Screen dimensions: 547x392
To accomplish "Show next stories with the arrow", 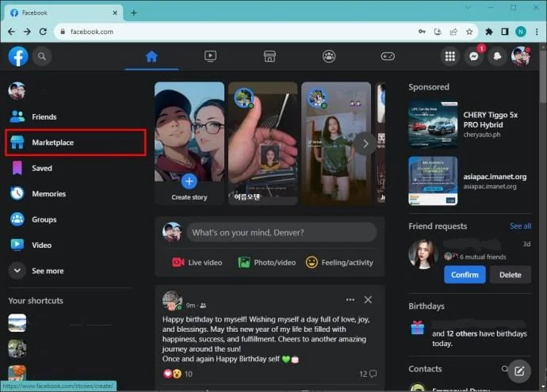I will 365,143.
